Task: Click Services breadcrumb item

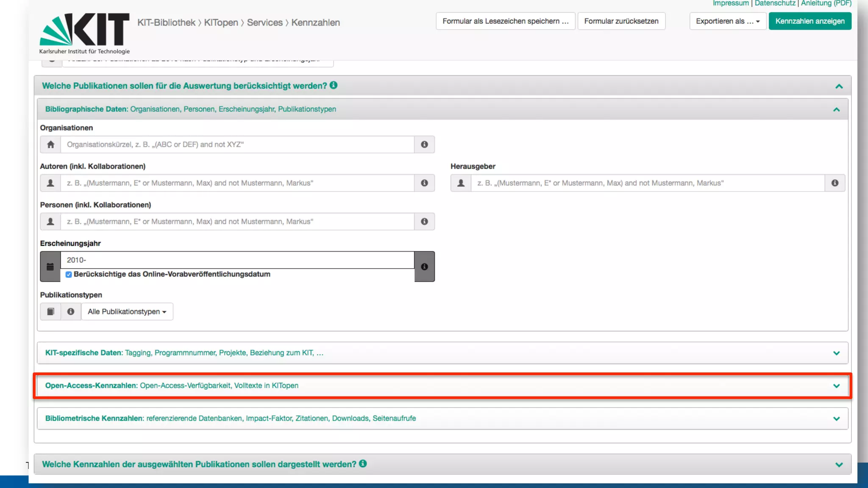Action: (264, 22)
